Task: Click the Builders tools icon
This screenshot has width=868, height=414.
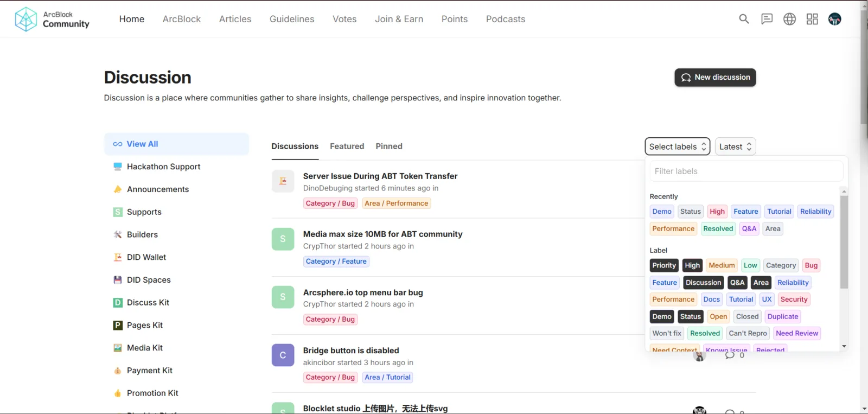Action: click(118, 234)
